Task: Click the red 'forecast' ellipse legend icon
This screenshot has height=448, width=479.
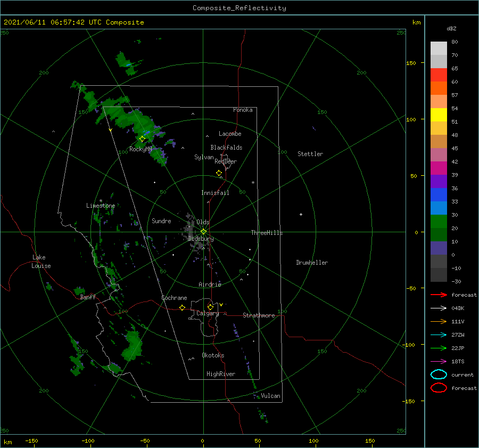Action: point(439,388)
